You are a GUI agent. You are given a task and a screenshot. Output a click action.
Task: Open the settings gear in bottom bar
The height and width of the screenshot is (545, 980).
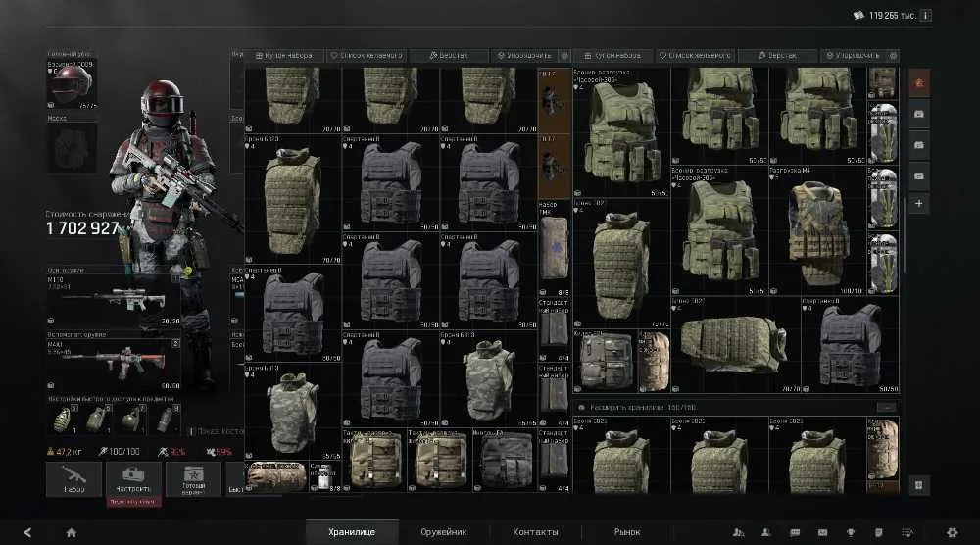(x=952, y=532)
